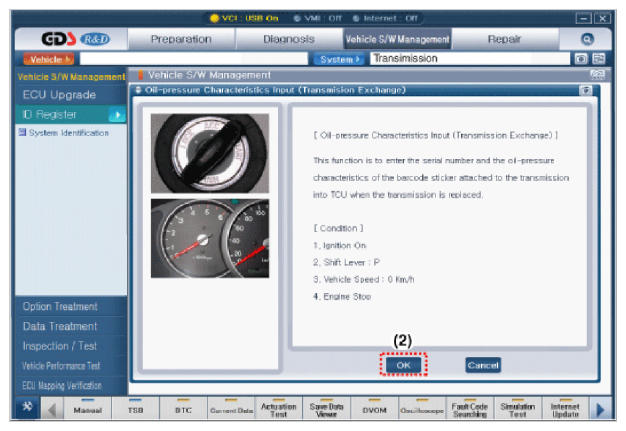626x431 pixels.
Task: Open Simulation Test tool
Action: [x=517, y=409]
